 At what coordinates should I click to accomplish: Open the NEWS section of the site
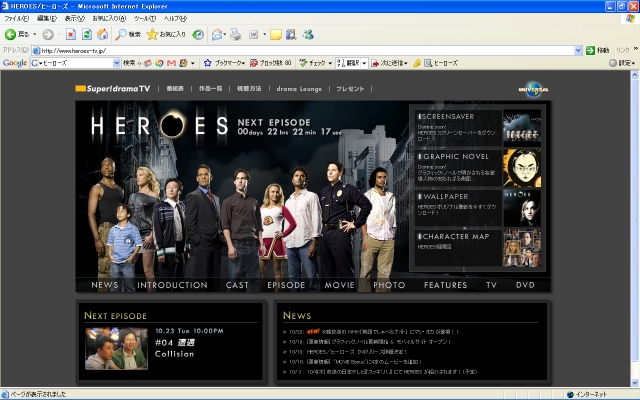[105, 285]
